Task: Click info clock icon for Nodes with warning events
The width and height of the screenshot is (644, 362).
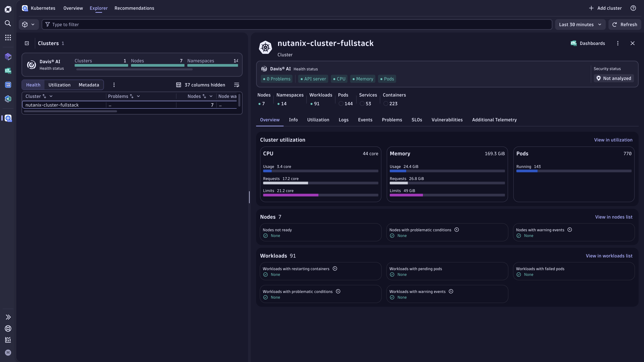Action: (x=570, y=230)
